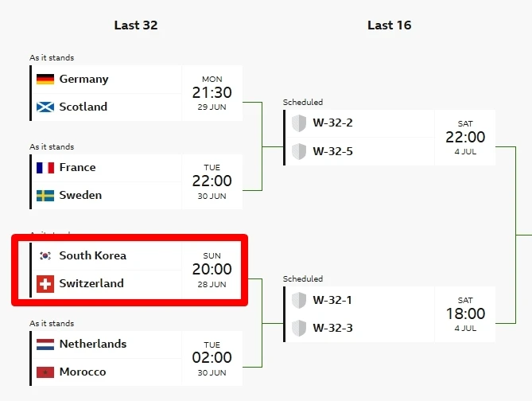Click the W-32-2 placeholder shield icon
The height and width of the screenshot is (401, 532).
pyautogui.click(x=299, y=123)
